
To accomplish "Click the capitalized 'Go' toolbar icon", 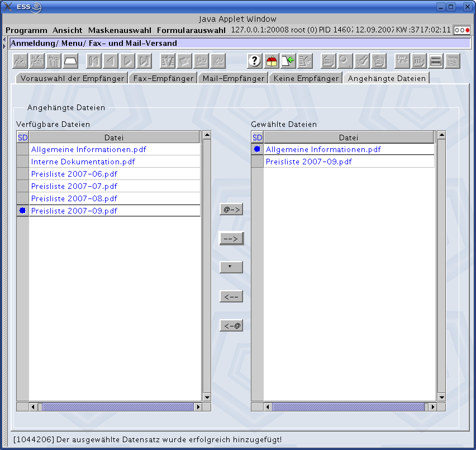I will (201, 61).
